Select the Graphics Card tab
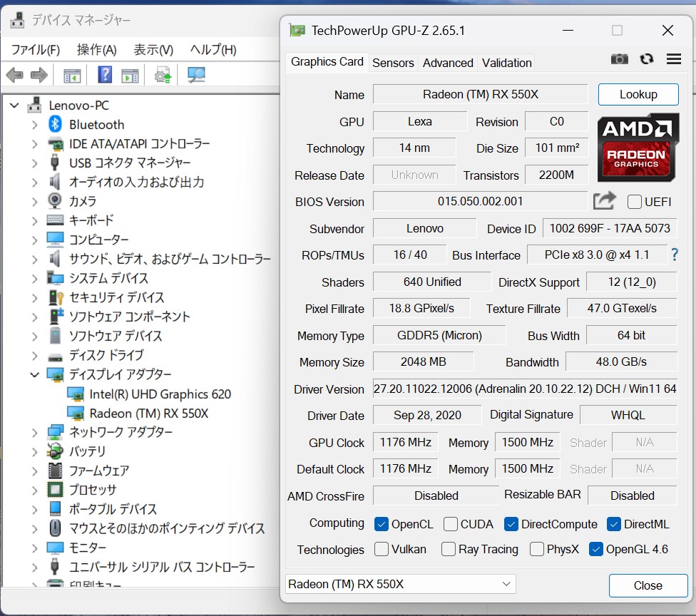Screen dimensions: 696x616 (327, 62)
